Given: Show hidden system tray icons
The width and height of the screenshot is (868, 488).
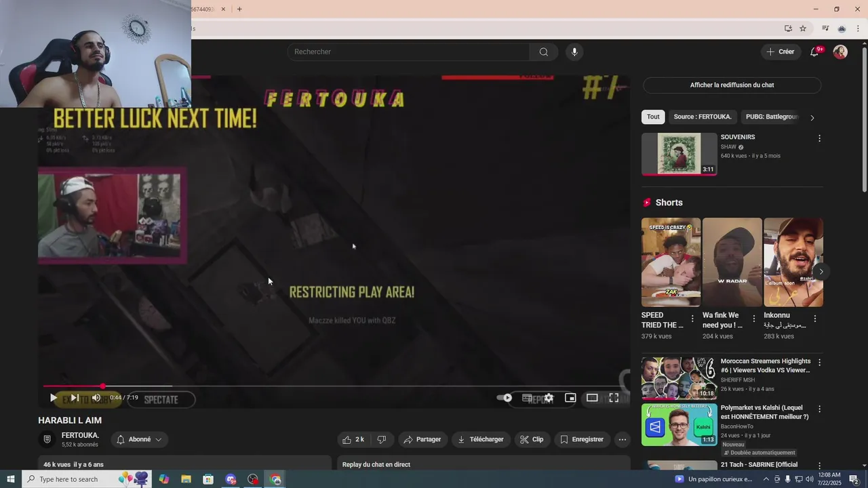Looking at the screenshot, I should (x=766, y=479).
